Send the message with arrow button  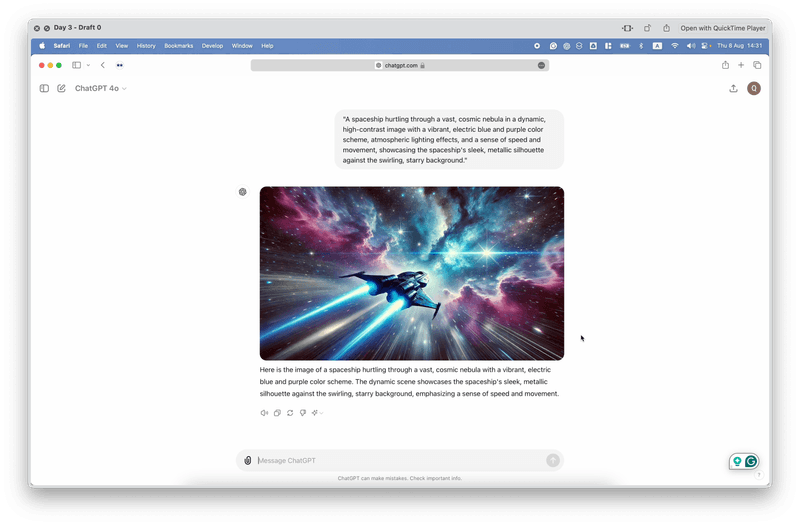point(553,460)
